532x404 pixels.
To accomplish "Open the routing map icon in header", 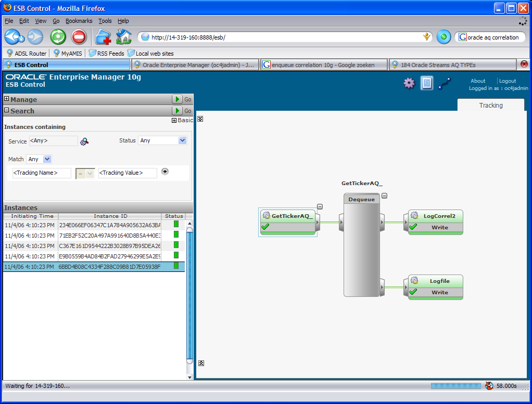I will 444,83.
